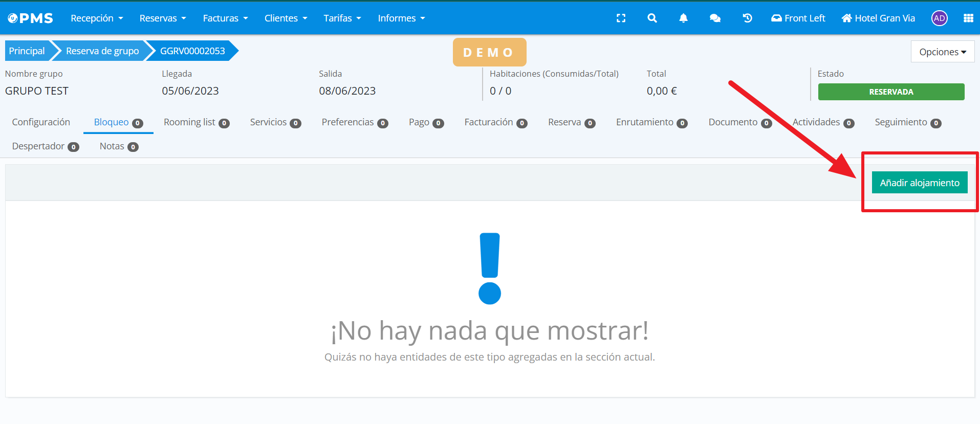Screen dimensions: 980x424
Task: Select the Front Left workstation
Action: pyautogui.click(x=798, y=18)
